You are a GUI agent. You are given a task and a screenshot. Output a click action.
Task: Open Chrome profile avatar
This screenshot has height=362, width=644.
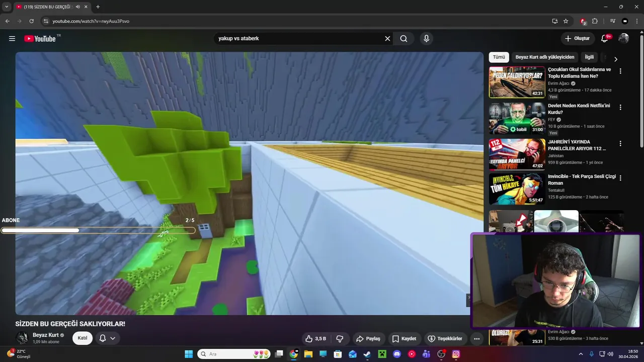625,21
